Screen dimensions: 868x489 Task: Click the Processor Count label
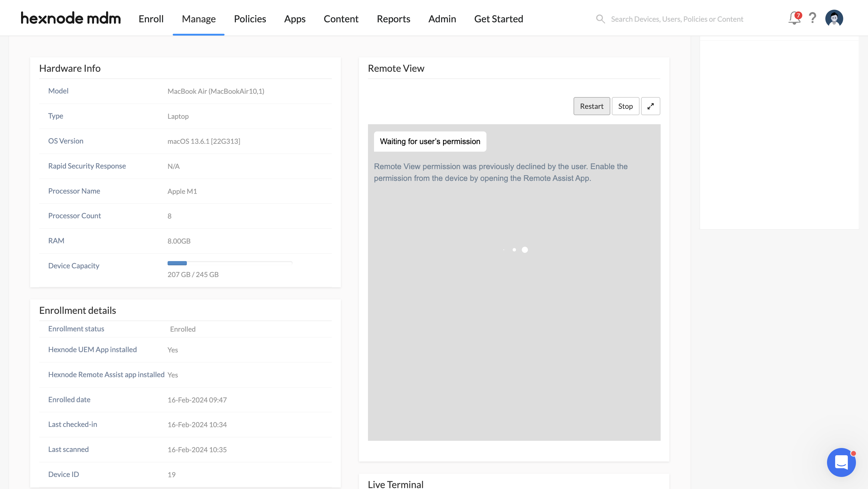click(74, 216)
